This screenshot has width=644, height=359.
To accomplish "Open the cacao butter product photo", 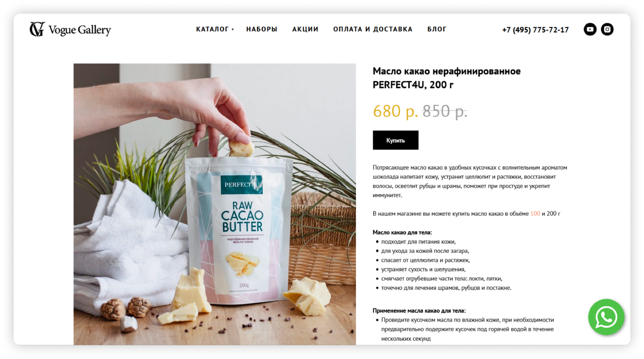I will point(215,204).
